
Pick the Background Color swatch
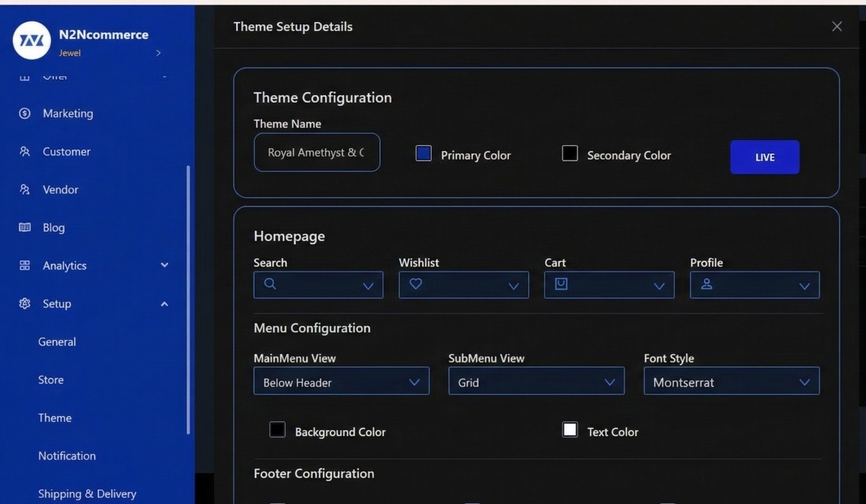point(278,429)
